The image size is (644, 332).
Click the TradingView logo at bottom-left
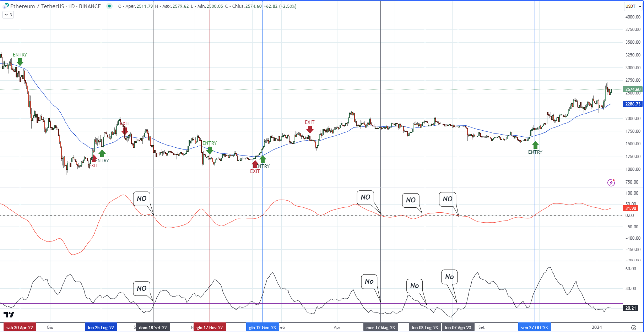[x=9, y=315]
